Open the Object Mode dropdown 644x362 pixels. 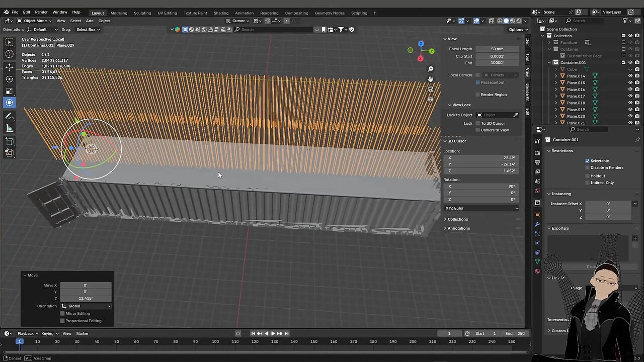click(34, 21)
